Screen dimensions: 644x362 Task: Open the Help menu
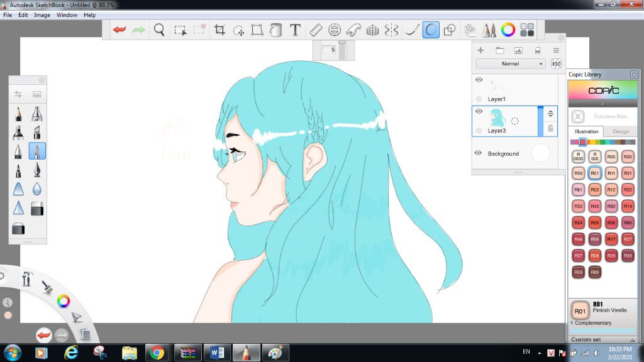[x=89, y=15]
